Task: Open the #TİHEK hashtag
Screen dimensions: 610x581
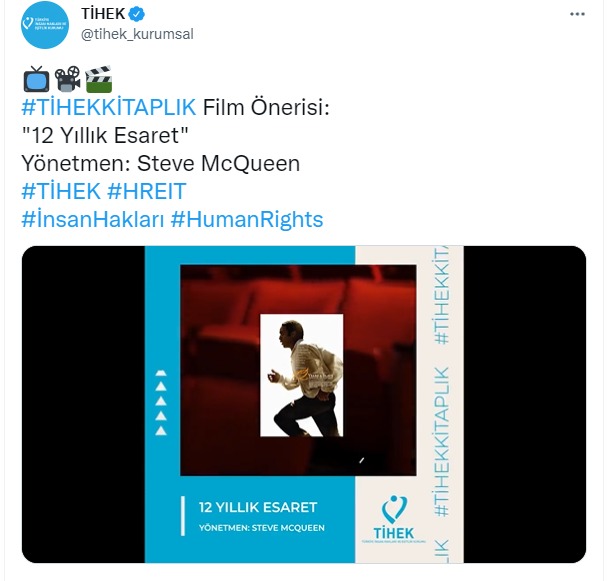Action: click(61, 191)
